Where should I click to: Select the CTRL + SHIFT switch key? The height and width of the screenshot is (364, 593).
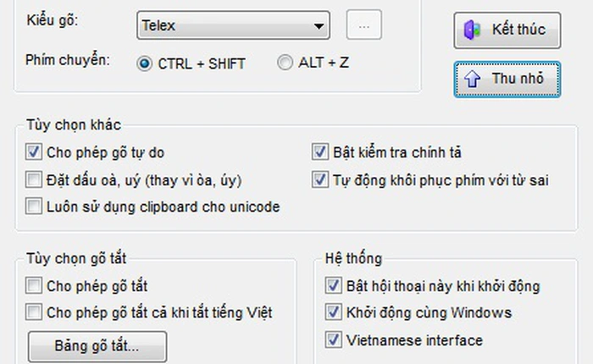click(144, 63)
